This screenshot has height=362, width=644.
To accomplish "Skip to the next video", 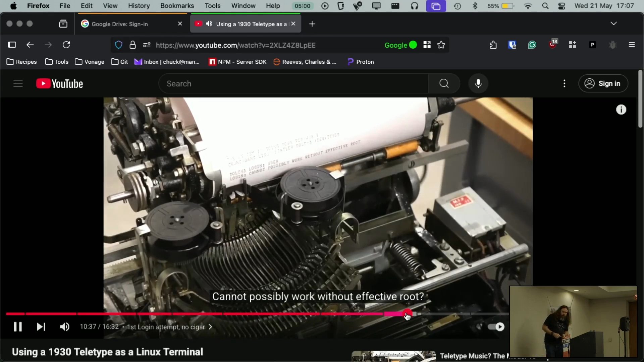I will coord(41,327).
